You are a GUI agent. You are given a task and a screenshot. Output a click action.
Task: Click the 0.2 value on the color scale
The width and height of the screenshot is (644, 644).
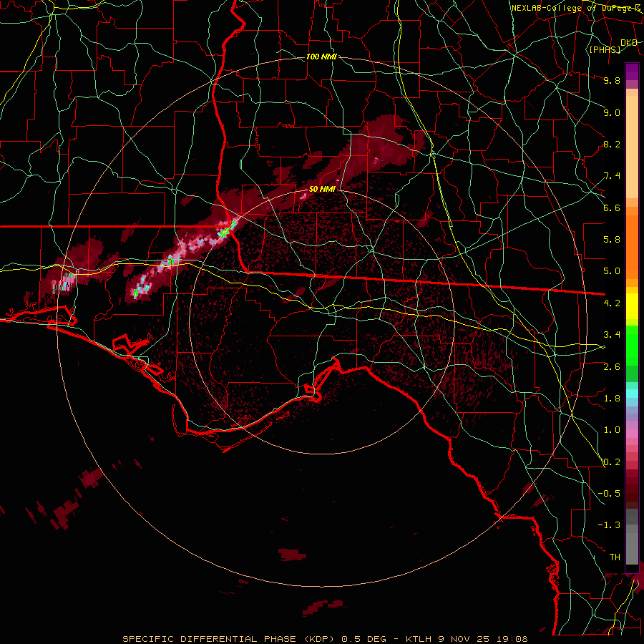click(x=612, y=462)
